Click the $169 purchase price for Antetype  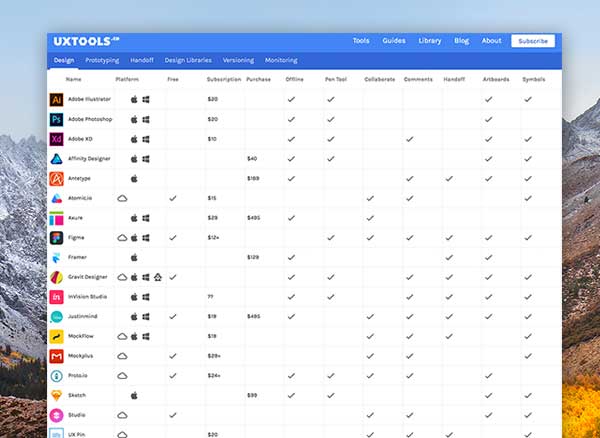coord(253,179)
